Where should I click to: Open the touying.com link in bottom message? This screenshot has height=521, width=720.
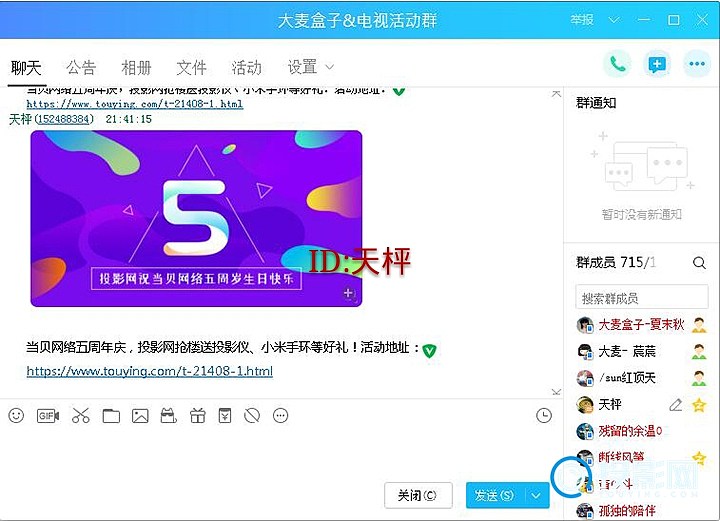coord(149,371)
